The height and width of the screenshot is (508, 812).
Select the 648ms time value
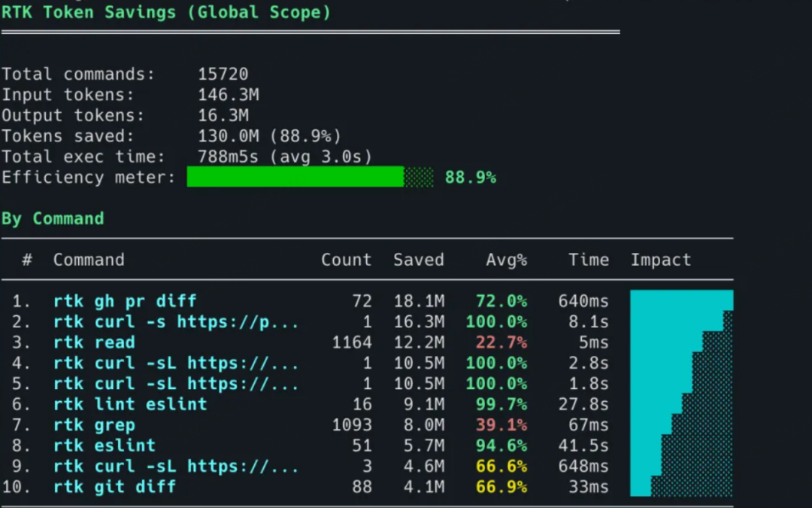click(x=583, y=467)
